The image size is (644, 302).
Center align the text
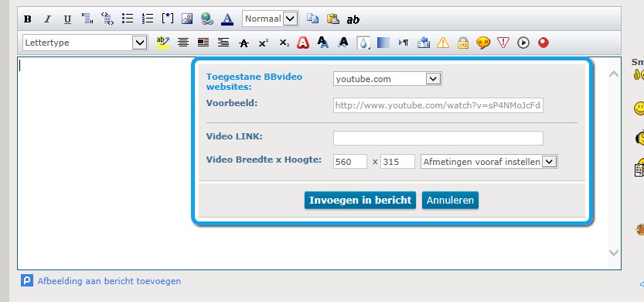183,43
